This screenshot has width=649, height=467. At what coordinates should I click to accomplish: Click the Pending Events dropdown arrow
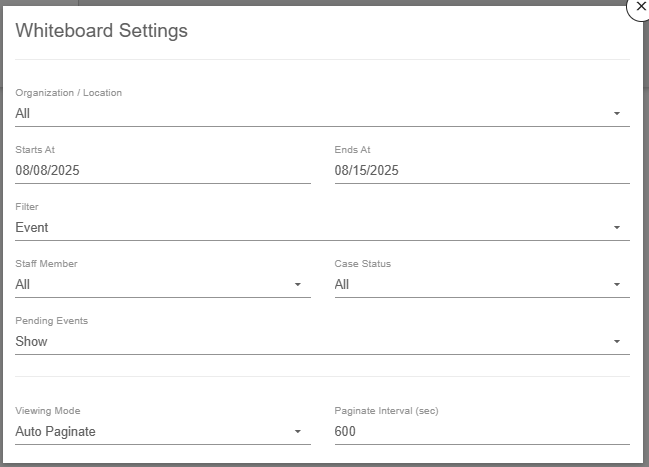pos(617,342)
